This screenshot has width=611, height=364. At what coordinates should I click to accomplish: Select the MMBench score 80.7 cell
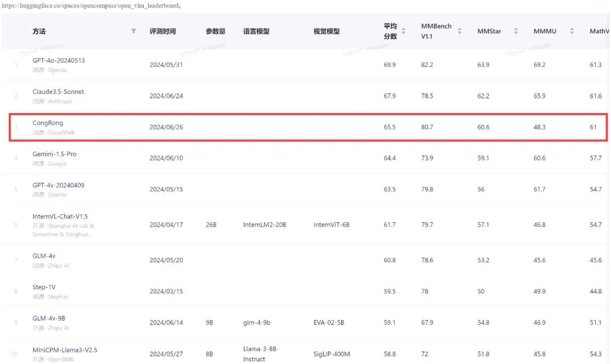click(x=427, y=127)
